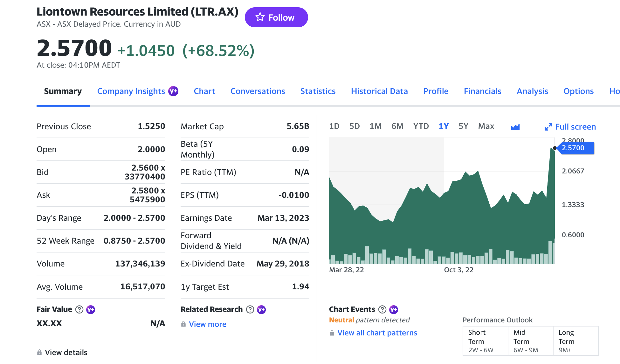Click the Volume value 137,346,139
Screen dimensions: 620x364
(140, 264)
